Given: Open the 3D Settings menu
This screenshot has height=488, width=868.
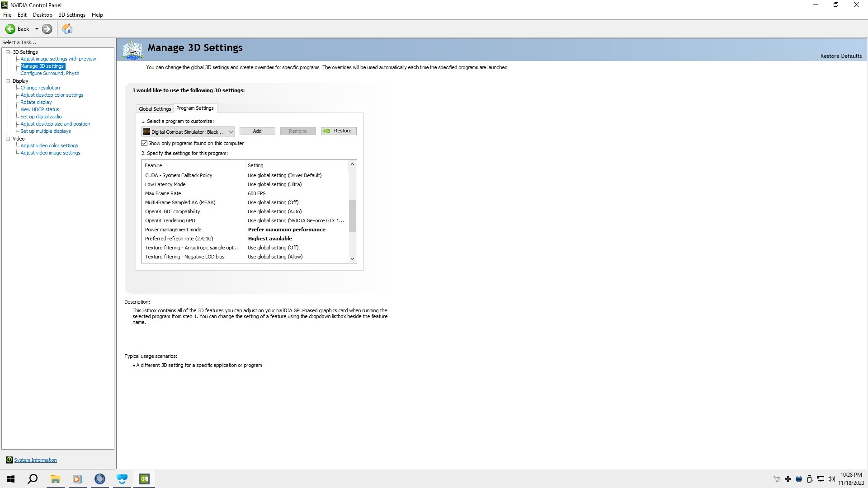Looking at the screenshot, I should pos(72,15).
